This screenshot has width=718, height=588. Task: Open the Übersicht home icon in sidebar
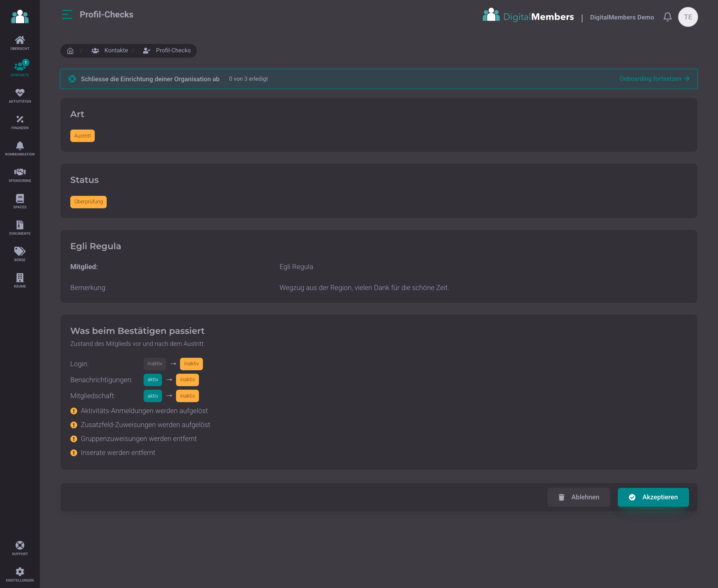point(20,40)
